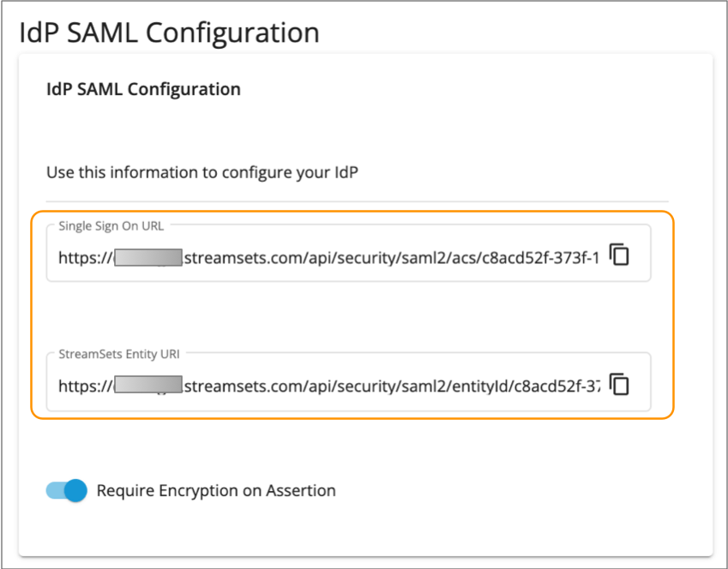Click the streamsets.com SSO link text
This screenshot has height=569, width=728.
(214, 255)
